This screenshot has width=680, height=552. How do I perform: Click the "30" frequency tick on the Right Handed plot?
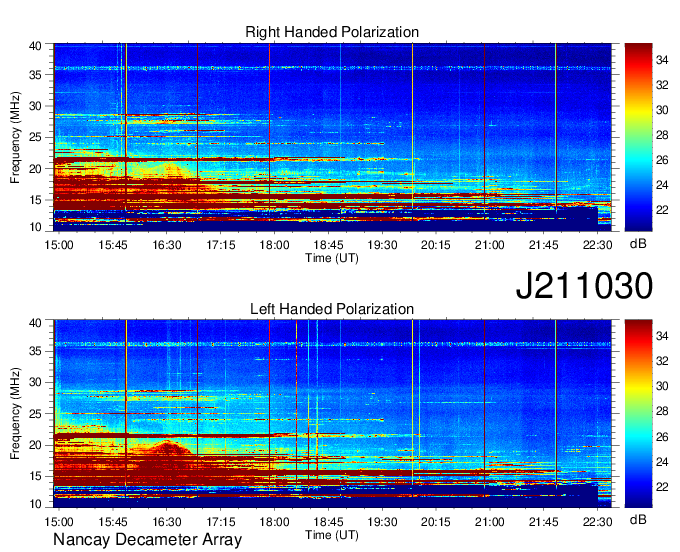click(x=35, y=106)
